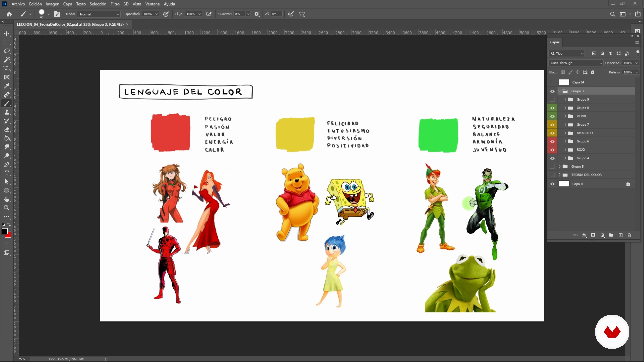Select the Zoom tool
Screen dimensions: 644x362
click(x=7, y=208)
